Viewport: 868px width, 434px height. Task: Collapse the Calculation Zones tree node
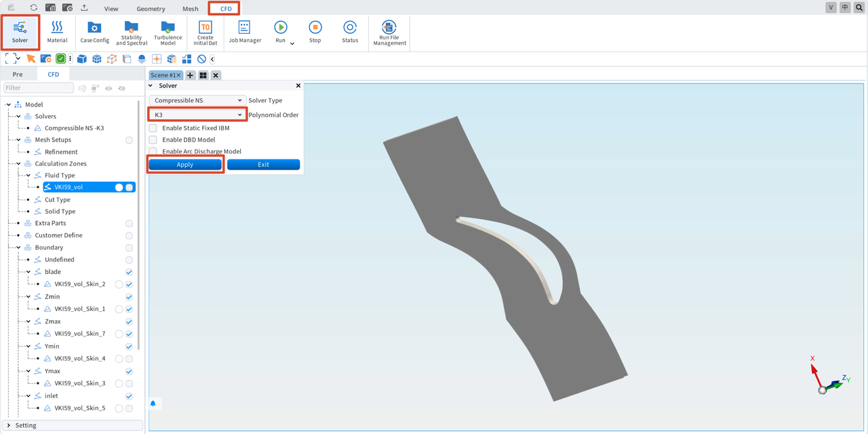pos(19,163)
